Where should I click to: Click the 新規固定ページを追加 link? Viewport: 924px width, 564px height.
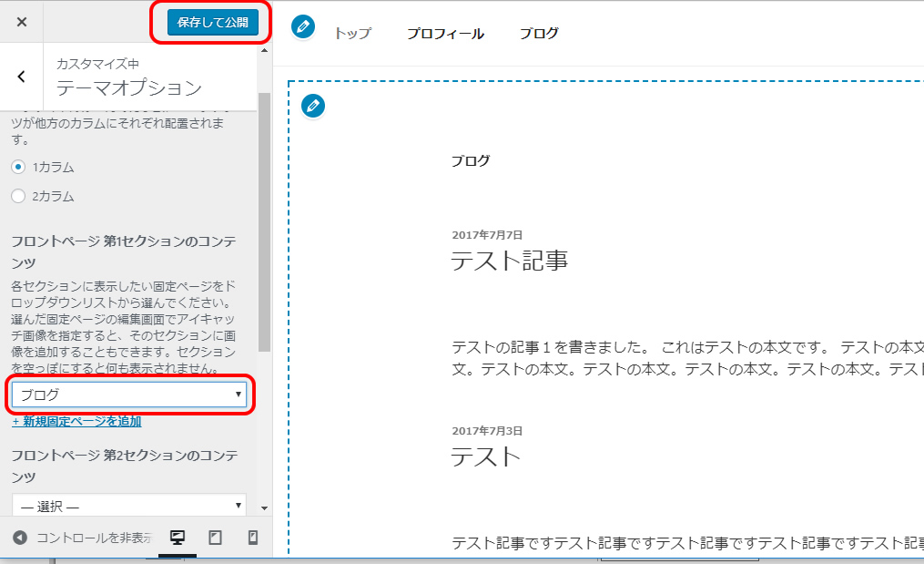tap(76, 422)
